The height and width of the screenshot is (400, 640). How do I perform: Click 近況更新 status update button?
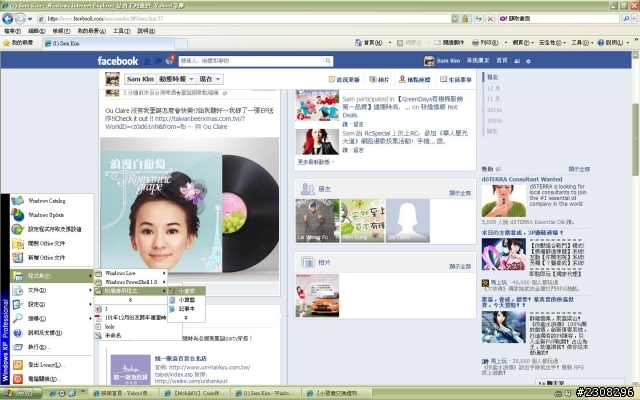[344, 80]
